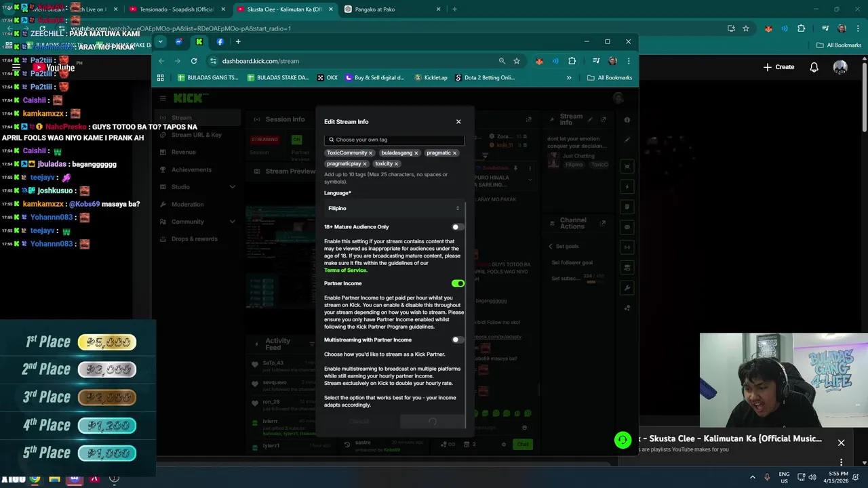Open zoom magnifier in Kick address bar

coord(502,61)
